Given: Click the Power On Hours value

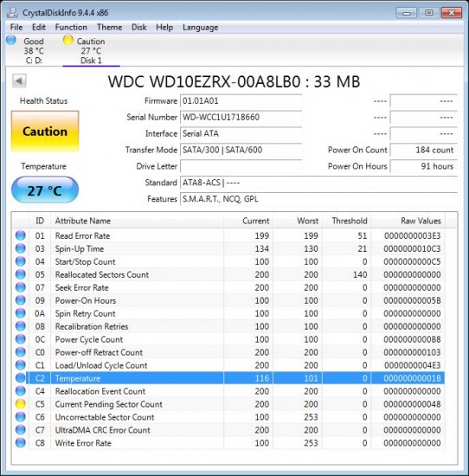Looking at the screenshot, I should point(424,166).
